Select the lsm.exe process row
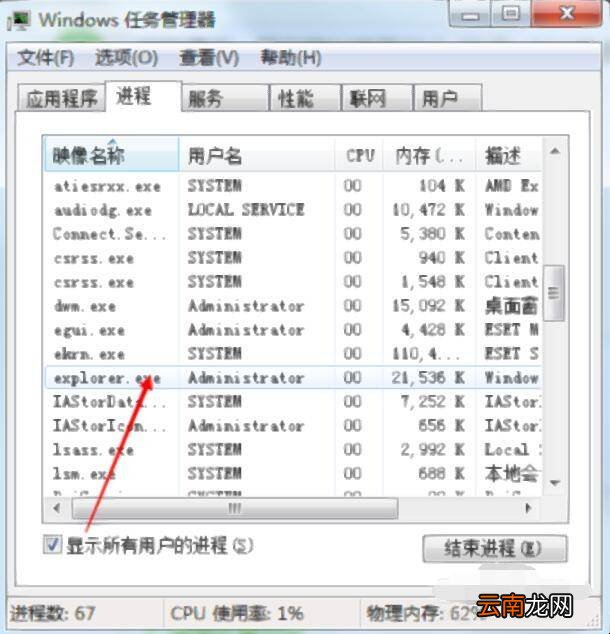This screenshot has height=634, width=610. click(293, 473)
